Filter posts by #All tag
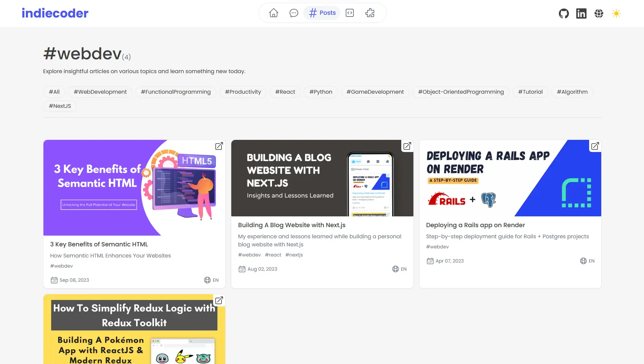The height and width of the screenshot is (364, 644). point(54,92)
